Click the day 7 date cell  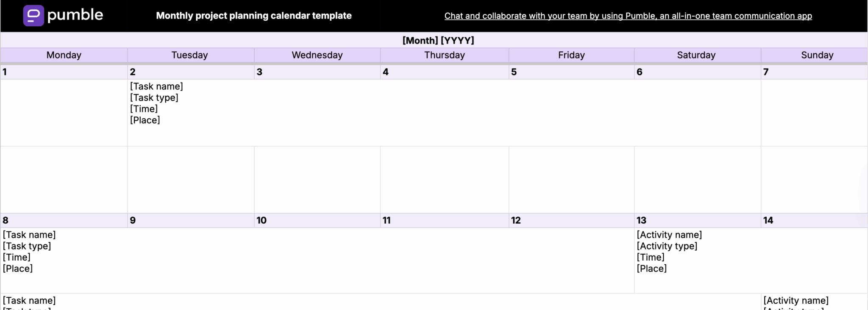point(814,72)
